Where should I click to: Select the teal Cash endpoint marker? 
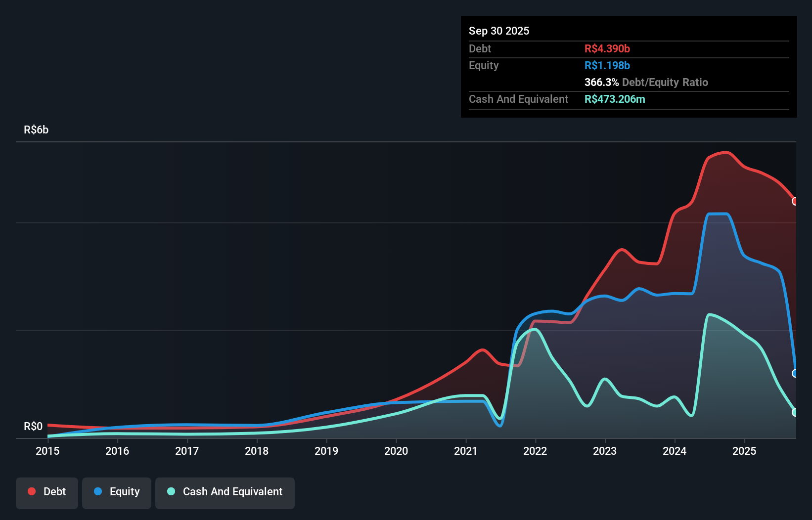(795, 412)
